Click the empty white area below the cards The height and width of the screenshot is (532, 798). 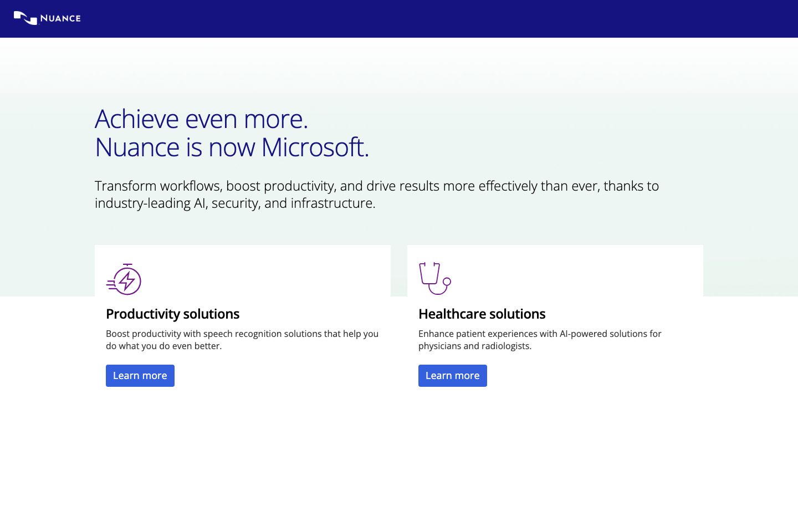[x=399, y=465]
